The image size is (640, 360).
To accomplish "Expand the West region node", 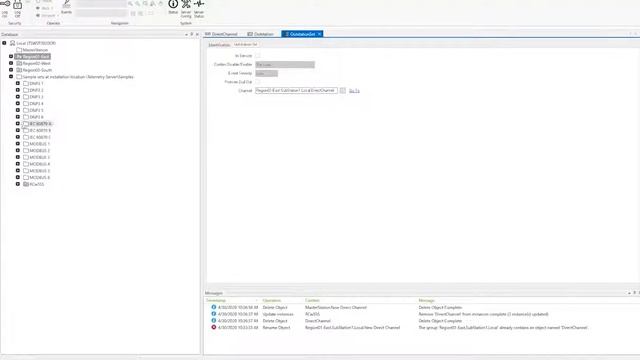I will point(11,63).
